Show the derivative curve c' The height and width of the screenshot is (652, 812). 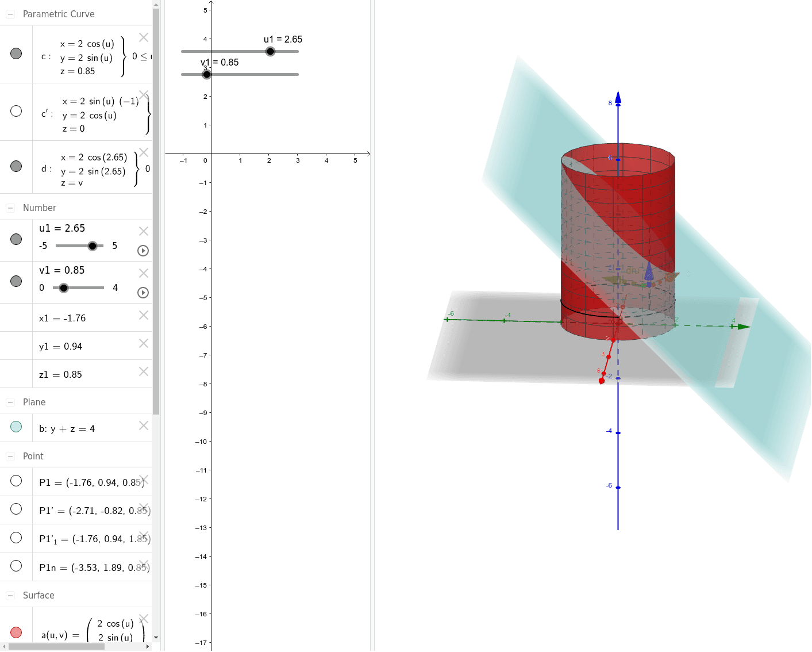point(16,111)
